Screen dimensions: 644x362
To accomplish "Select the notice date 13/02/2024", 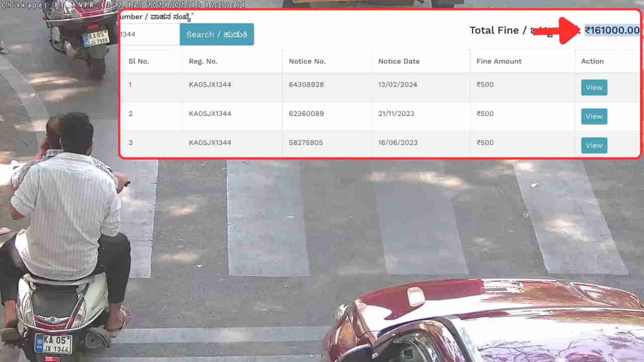I will click(x=397, y=84).
